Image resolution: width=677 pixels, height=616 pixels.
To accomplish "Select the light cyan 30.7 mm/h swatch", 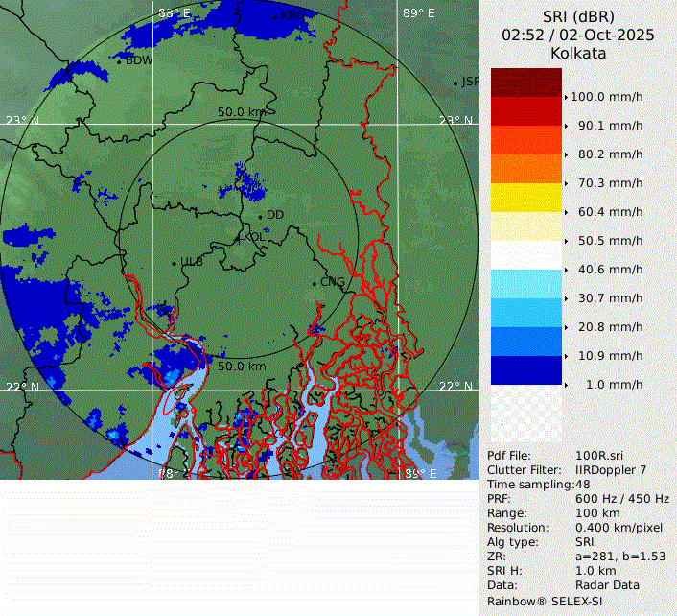I will coord(525,284).
